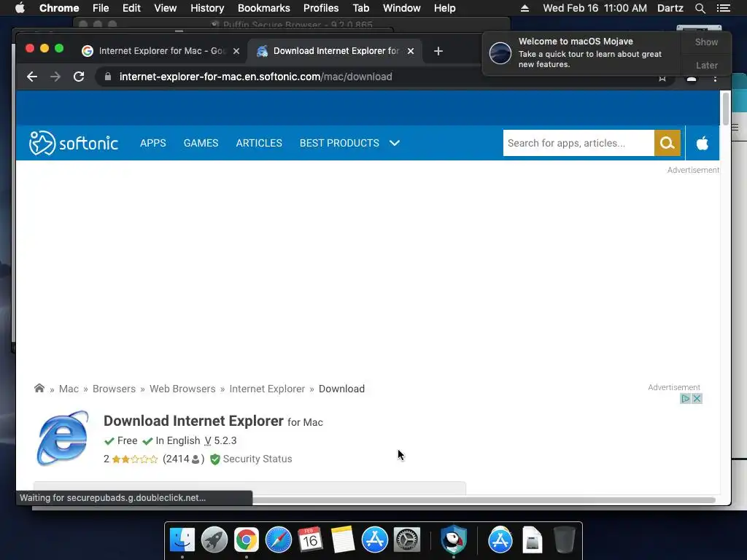Click the Security Status text
The width and height of the screenshot is (747, 560).
258,459
